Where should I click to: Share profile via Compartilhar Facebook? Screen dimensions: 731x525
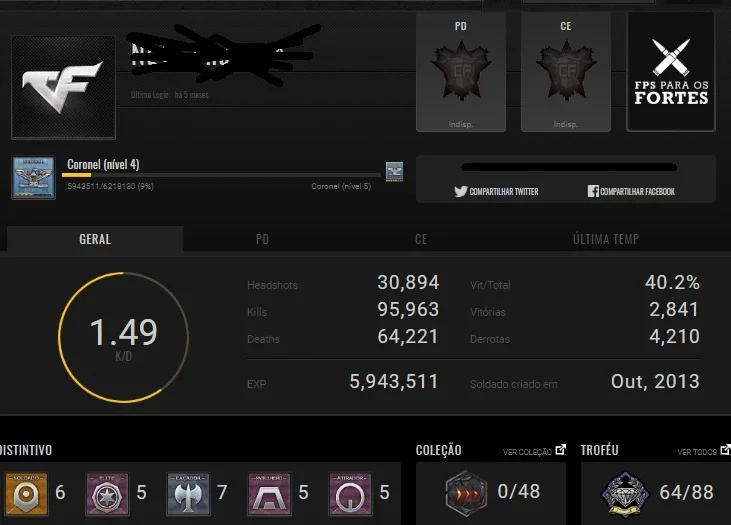coord(631,191)
